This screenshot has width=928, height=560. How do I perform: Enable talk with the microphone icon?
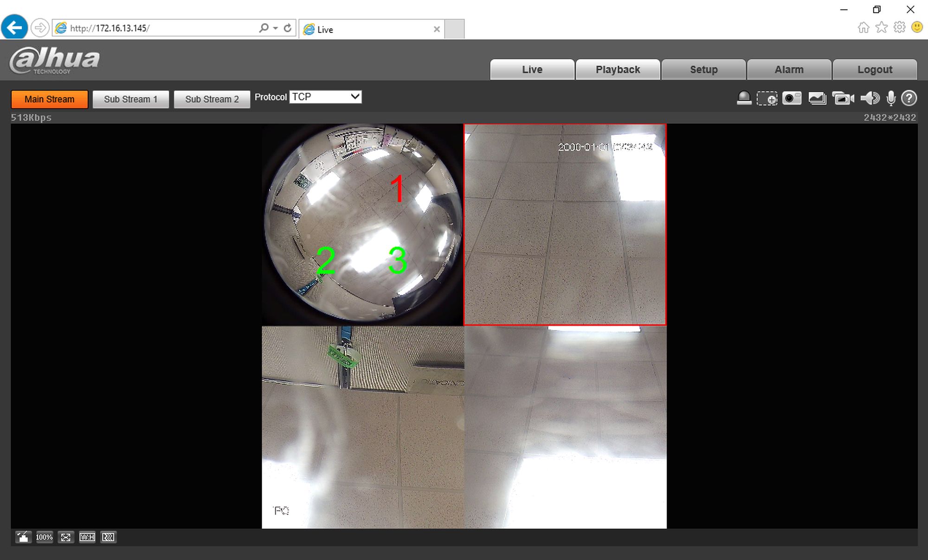(890, 98)
